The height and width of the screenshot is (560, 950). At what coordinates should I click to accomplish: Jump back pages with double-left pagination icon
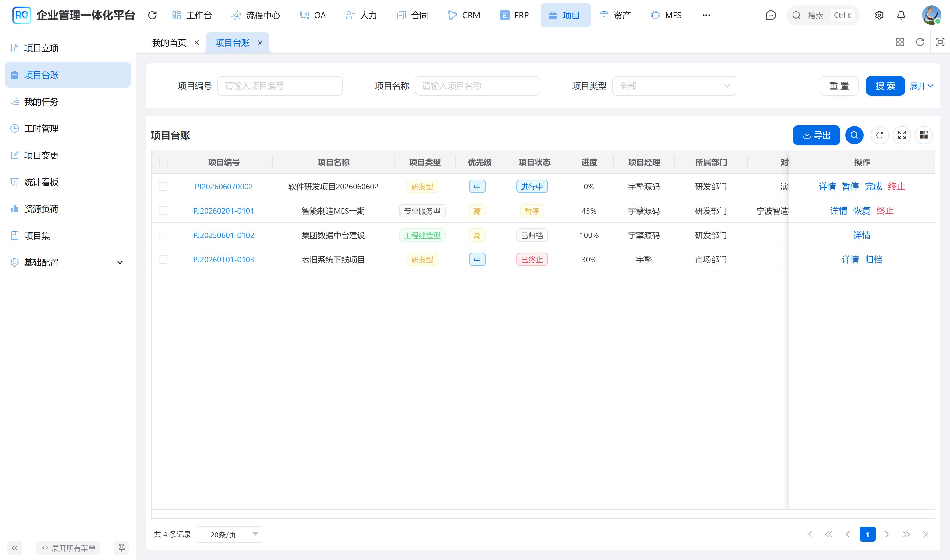[829, 534]
